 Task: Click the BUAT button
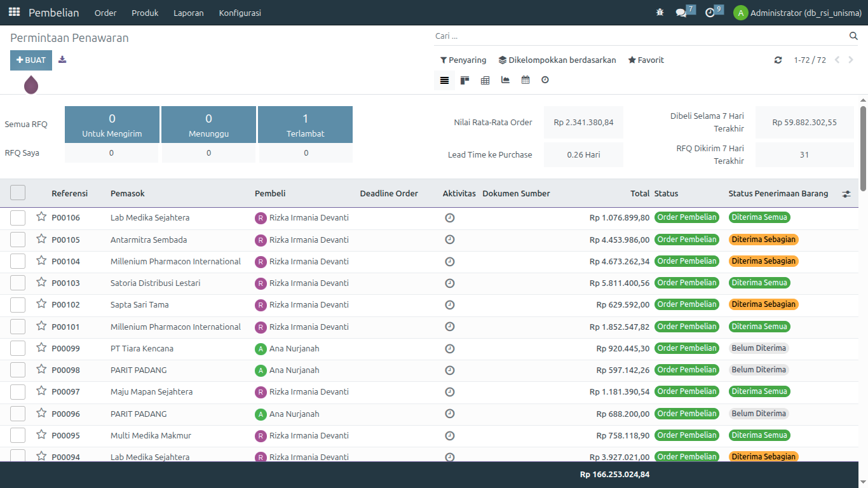pyautogui.click(x=31, y=60)
